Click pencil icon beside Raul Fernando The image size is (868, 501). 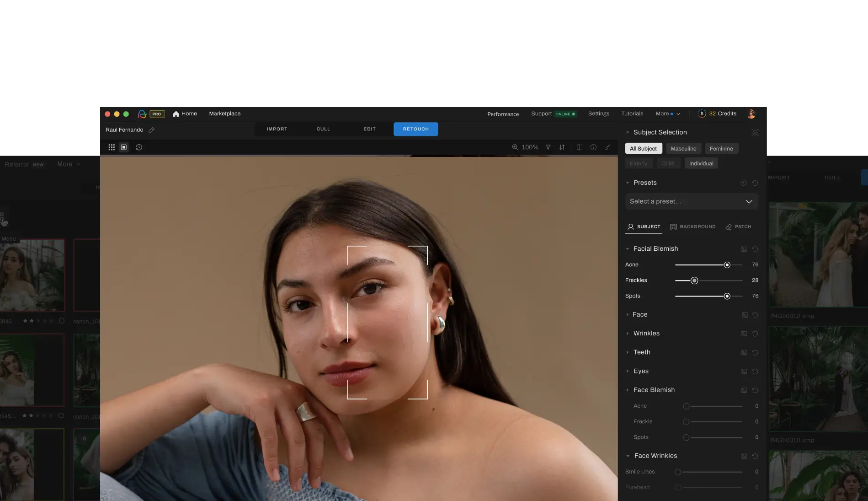tap(152, 130)
